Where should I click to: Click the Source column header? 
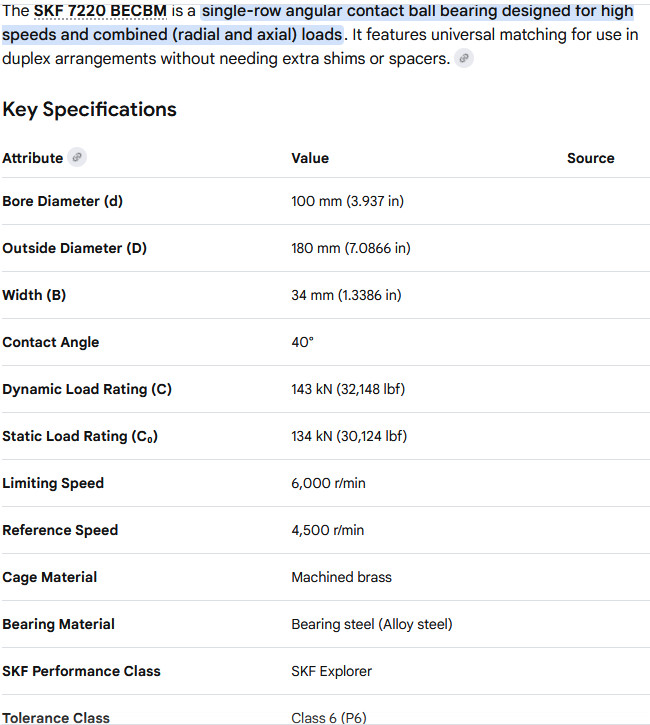(591, 158)
